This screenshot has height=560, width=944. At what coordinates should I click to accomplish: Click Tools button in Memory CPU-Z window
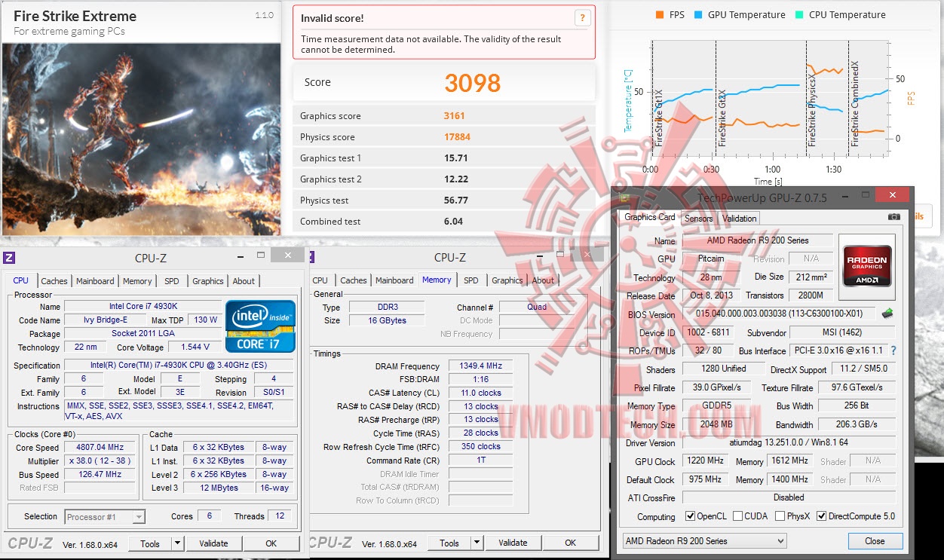(x=449, y=543)
